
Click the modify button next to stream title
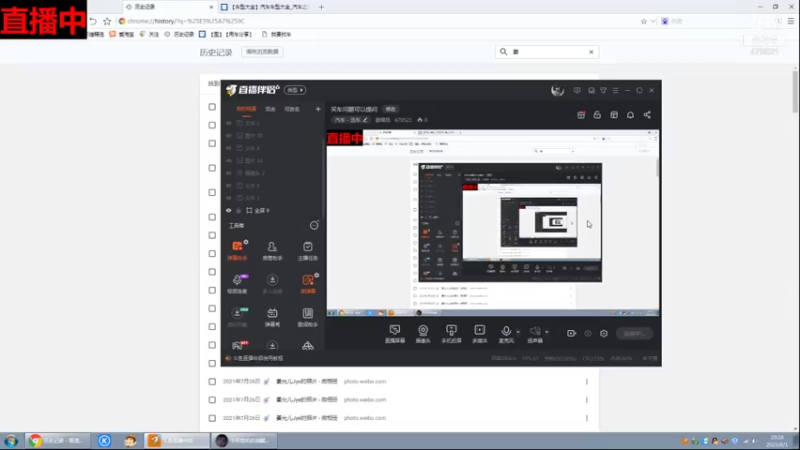coord(391,109)
